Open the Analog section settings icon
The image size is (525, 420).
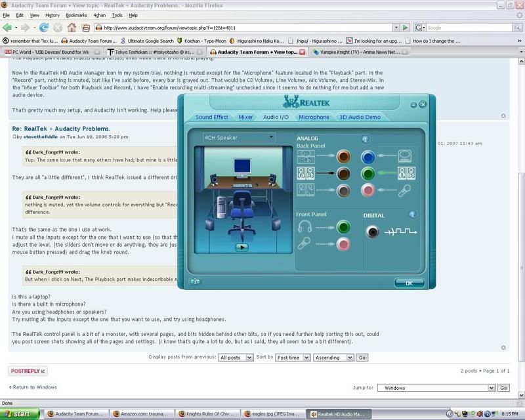click(366, 139)
